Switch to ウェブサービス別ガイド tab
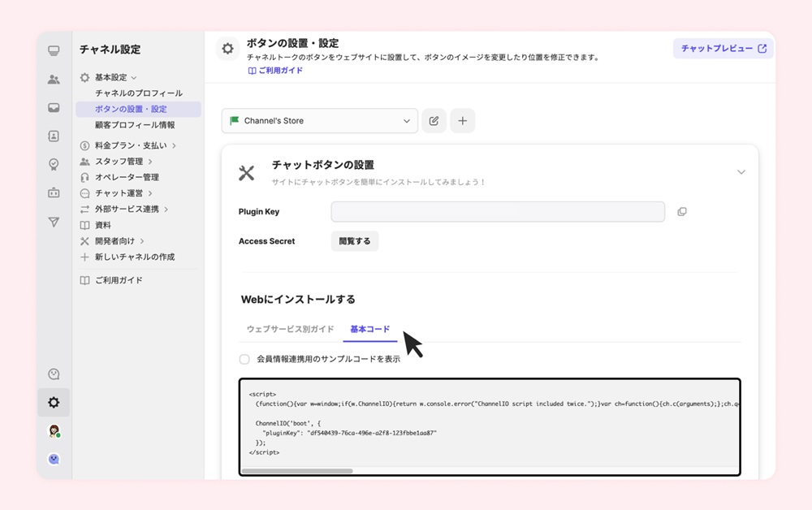 (x=290, y=329)
